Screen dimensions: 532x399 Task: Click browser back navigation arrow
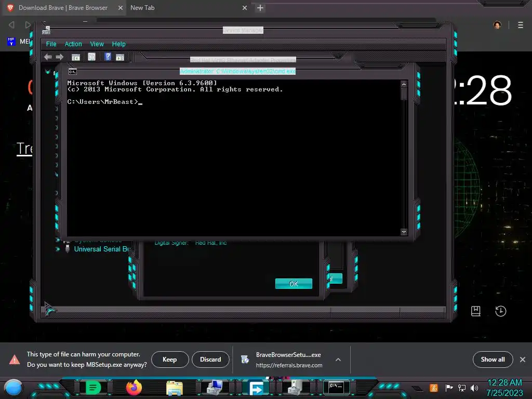pyautogui.click(x=11, y=25)
